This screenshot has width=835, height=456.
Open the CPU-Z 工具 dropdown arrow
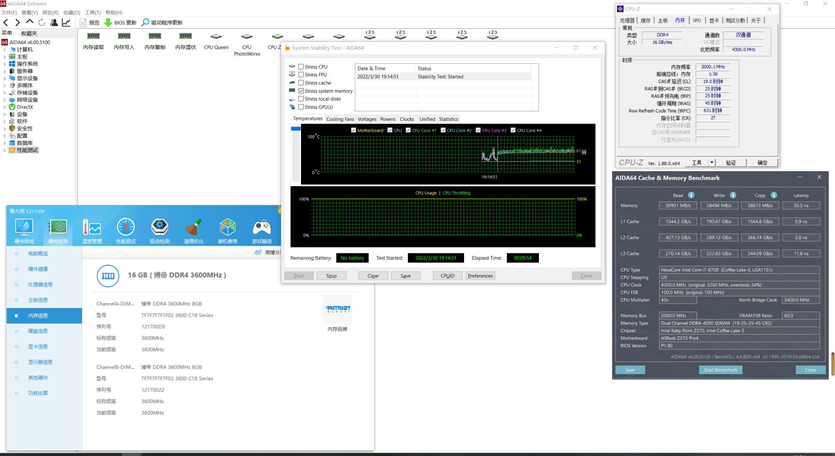click(x=712, y=162)
